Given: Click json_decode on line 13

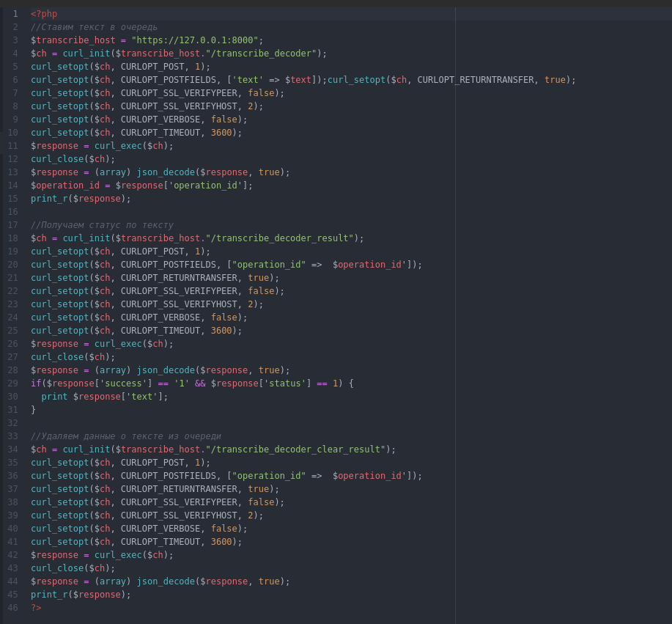Looking at the screenshot, I should 166,172.
